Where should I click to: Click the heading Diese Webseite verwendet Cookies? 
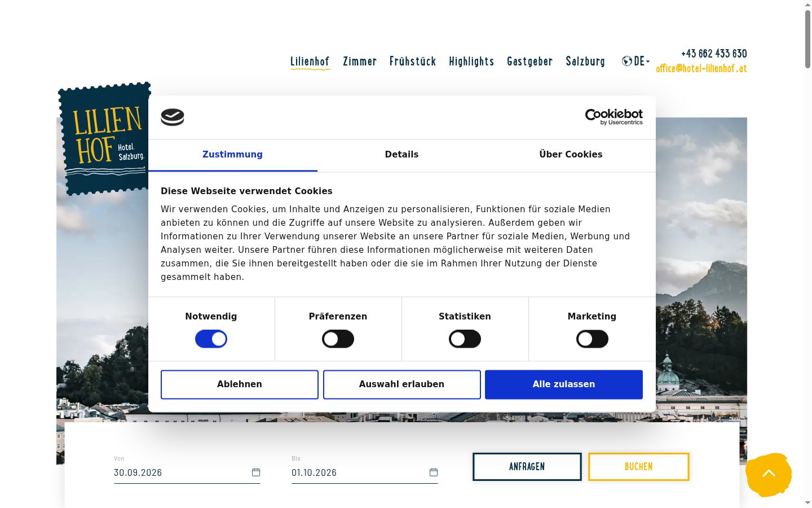pyautogui.click(x=246, y=191)
